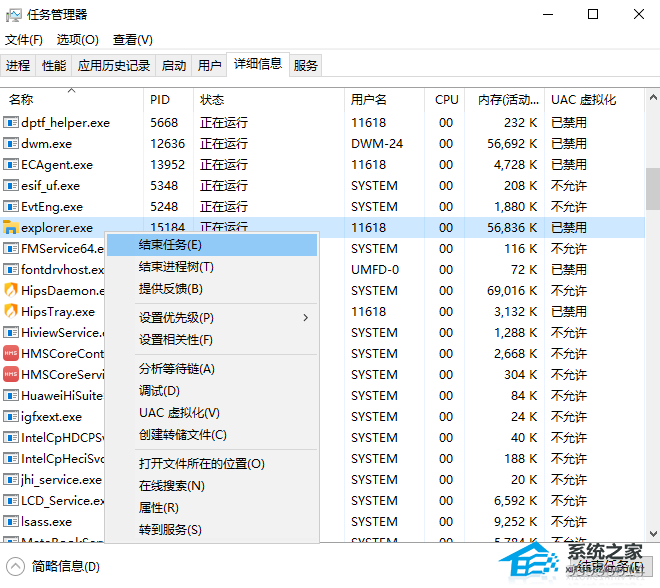Click the lsass.exe process icon

tap(11, 521)
